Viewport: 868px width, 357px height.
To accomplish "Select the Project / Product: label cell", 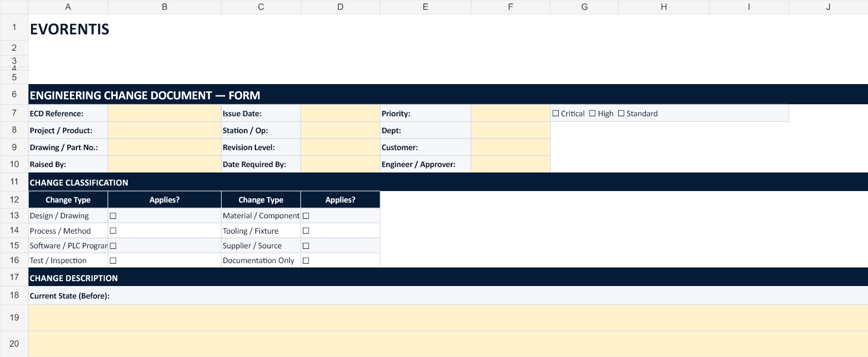I will (68, 130).
